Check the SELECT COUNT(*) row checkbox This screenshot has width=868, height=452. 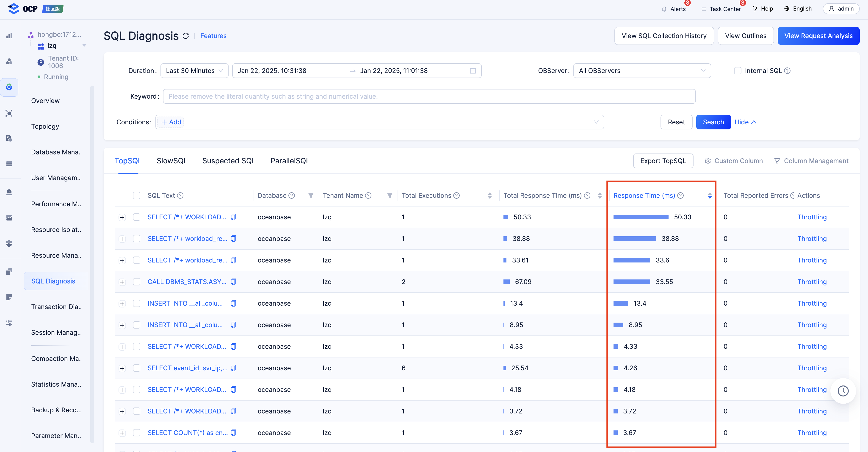click(x=136, y=433)
